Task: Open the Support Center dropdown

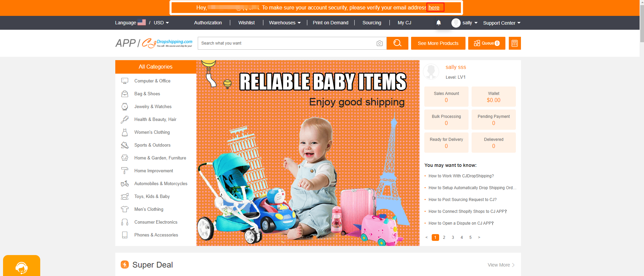Action: pos(501,23)
